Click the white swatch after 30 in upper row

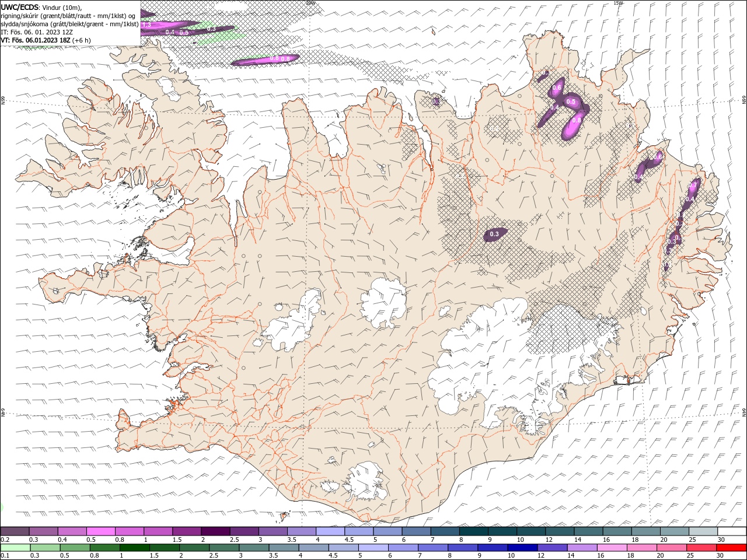(x=732, y=531)
